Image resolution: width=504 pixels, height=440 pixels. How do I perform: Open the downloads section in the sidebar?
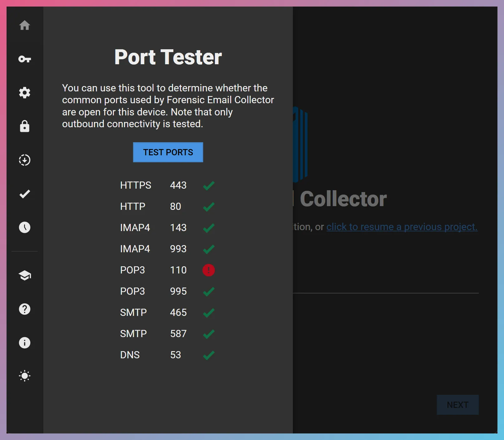coord(25,160)
